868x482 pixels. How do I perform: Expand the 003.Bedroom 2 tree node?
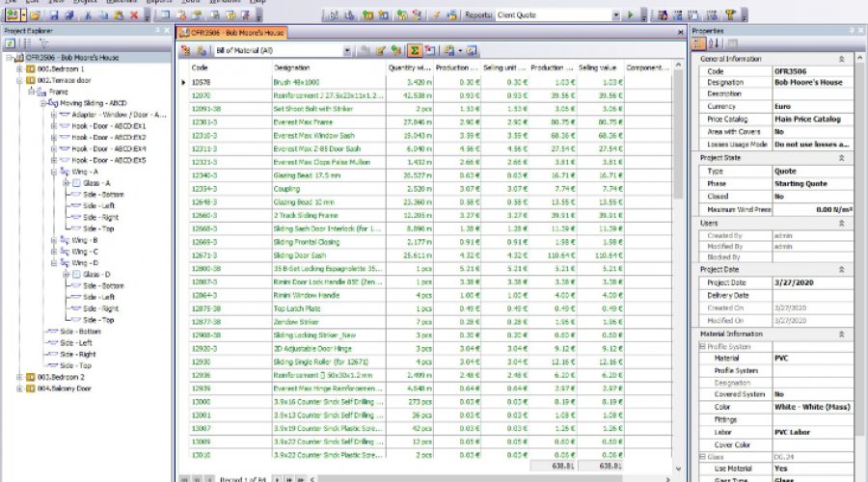19,378
